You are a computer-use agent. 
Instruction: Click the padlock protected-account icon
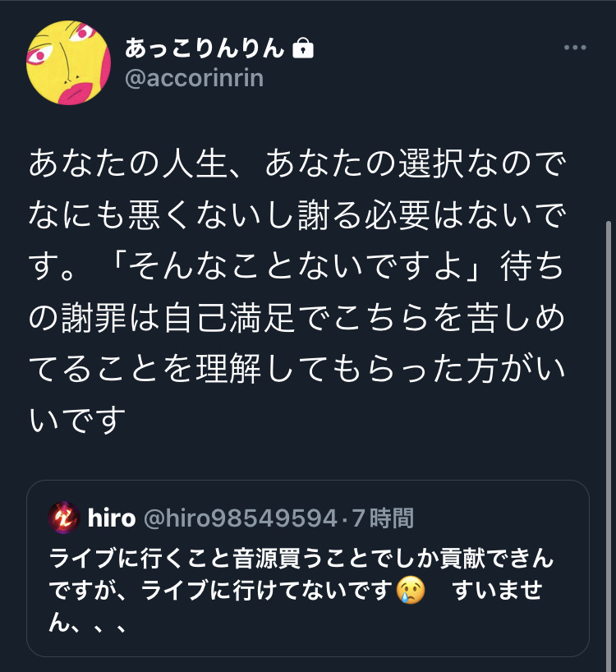pos(302,48)
